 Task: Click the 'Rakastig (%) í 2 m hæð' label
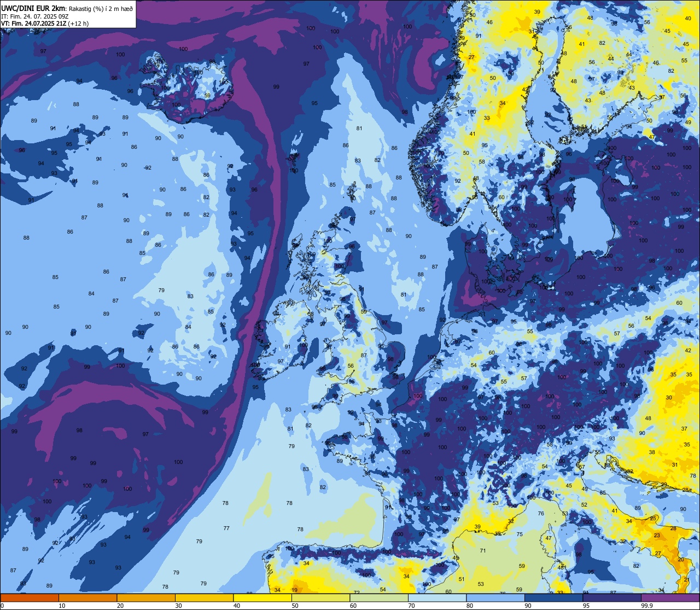[x=101, y=8]
